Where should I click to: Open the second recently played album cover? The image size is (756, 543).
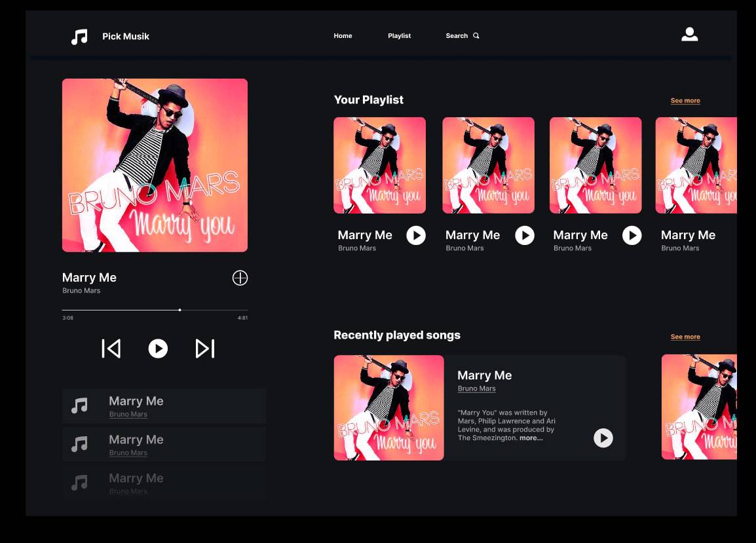point(699,407)
